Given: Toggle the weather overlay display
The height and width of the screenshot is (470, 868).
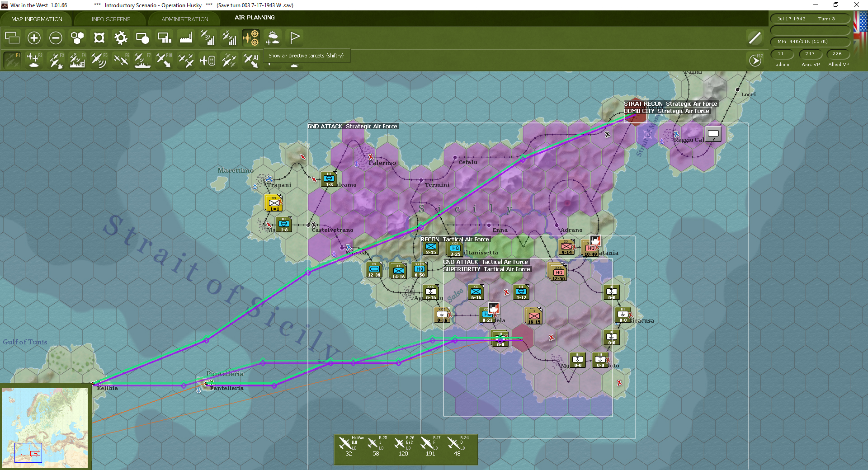Looking at the screenshot, I should point(273,38).
